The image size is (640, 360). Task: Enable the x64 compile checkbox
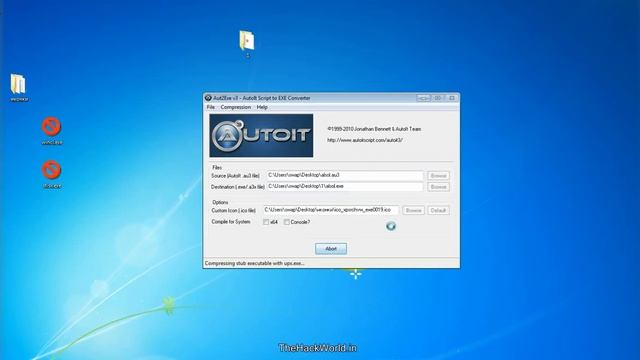coord(266,222)
